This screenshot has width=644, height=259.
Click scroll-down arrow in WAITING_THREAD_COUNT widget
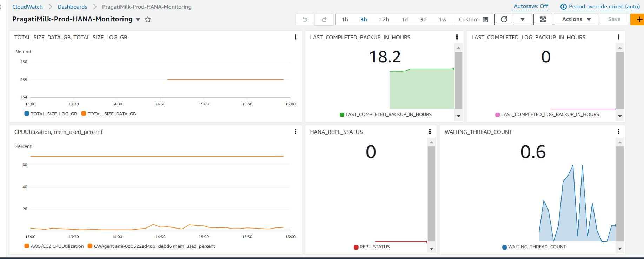(620, 249)
